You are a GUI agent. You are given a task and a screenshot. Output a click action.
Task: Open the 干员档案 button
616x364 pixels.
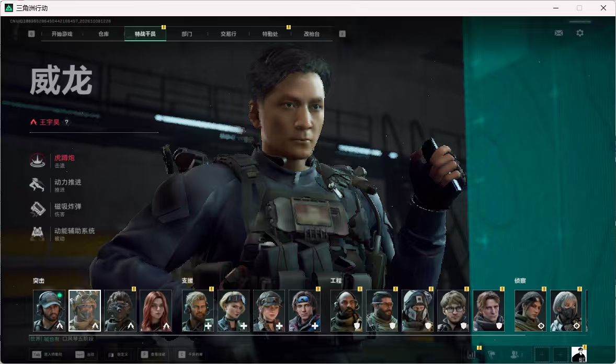pos(191,355)
